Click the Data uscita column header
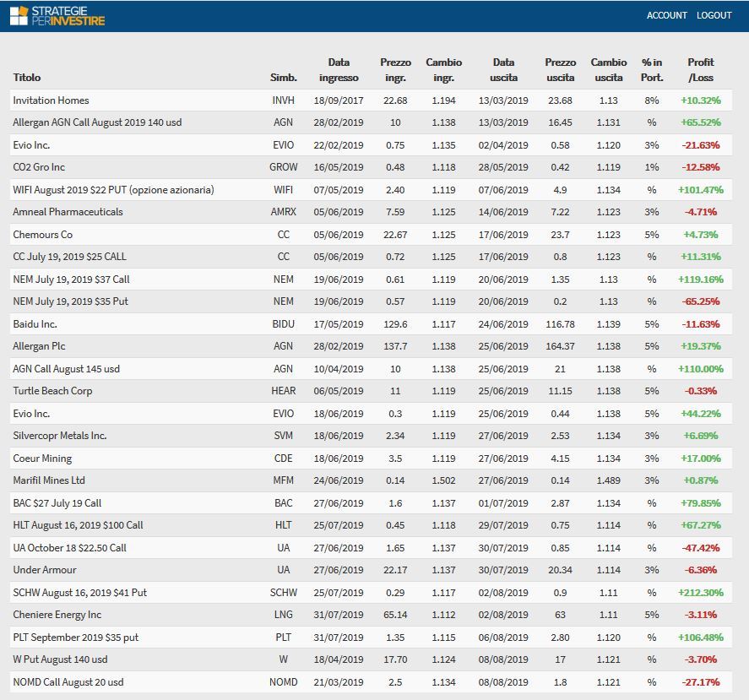This screenshot has width=749, height=700. coord(503,70)
